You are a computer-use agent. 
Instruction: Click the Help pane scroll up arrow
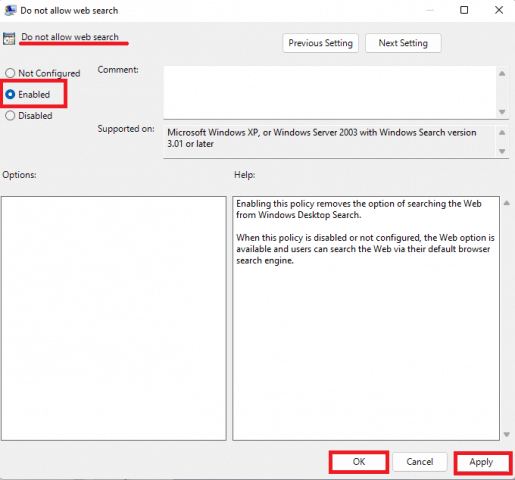point(507,203)
